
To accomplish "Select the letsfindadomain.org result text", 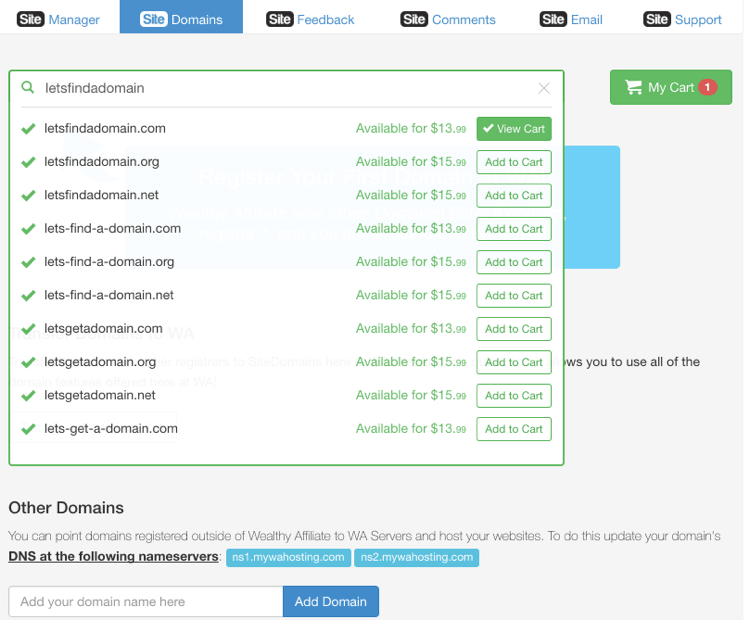I will click(101, 162).
